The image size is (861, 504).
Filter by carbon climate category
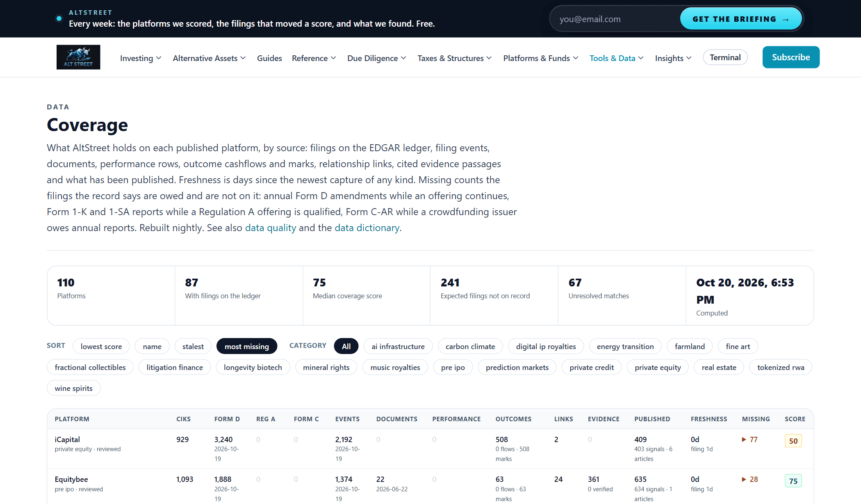click(x=470, y=346)
